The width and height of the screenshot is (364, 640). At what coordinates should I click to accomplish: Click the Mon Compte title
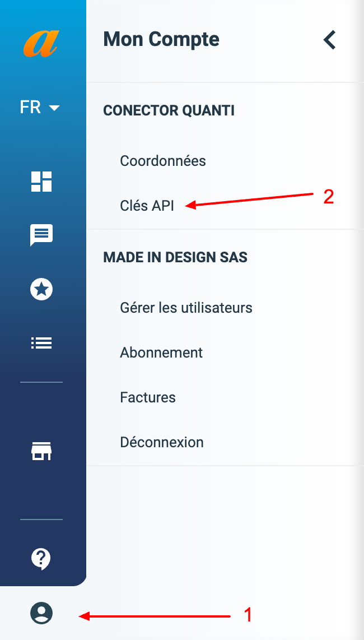tap(161, 39)
